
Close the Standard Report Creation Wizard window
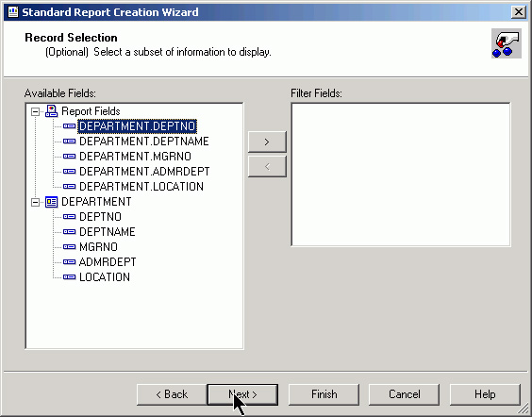[x=519, y=12]
